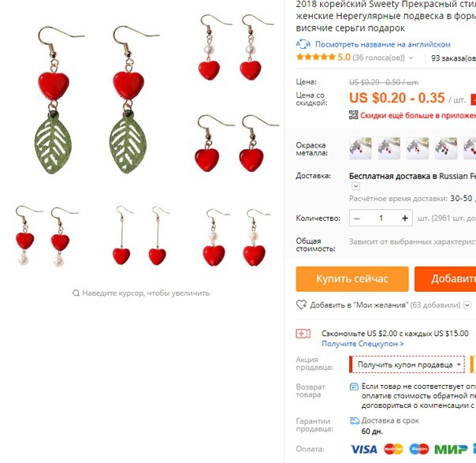
Task: Click the quantity input field
Action: [381, 218]
